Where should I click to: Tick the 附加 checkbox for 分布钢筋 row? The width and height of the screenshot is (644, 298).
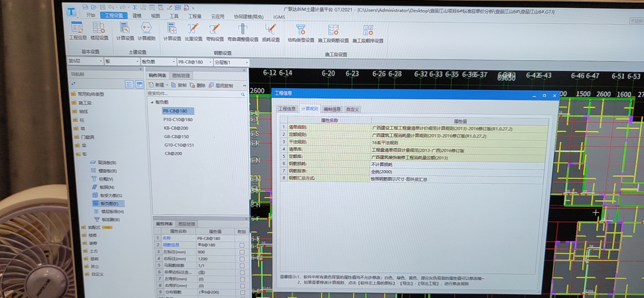click(x=243, y=292)
